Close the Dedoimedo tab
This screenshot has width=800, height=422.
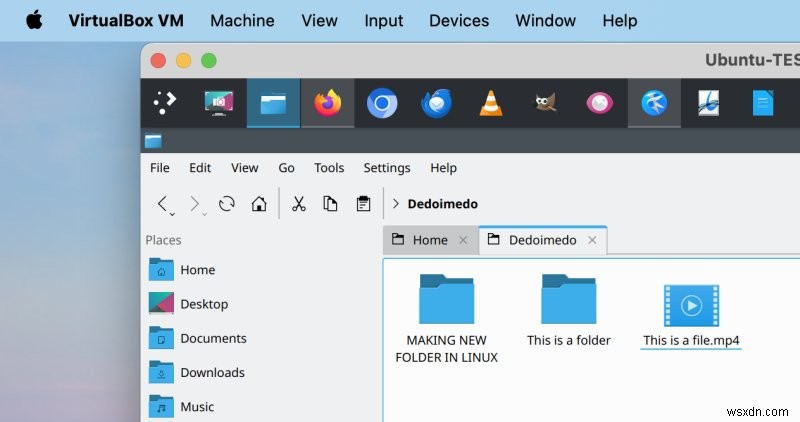tap(592, 240)
